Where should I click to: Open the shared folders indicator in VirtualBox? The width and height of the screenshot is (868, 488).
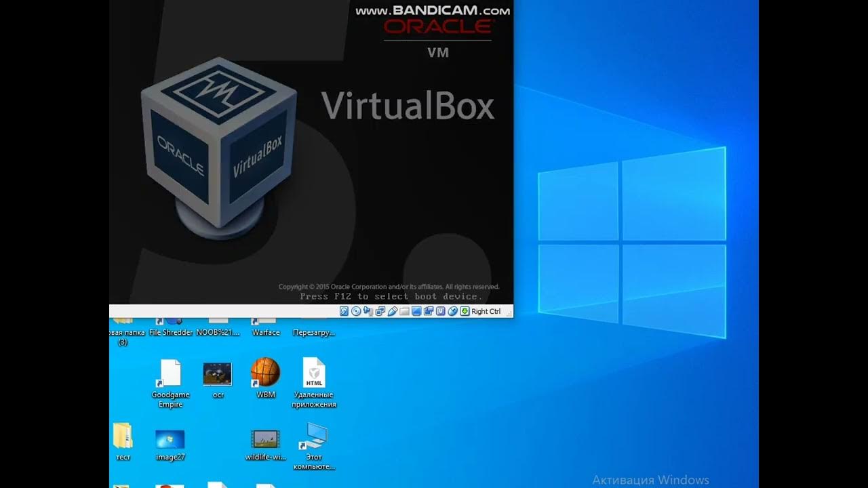pyautogui.click(x=405, y=311)
